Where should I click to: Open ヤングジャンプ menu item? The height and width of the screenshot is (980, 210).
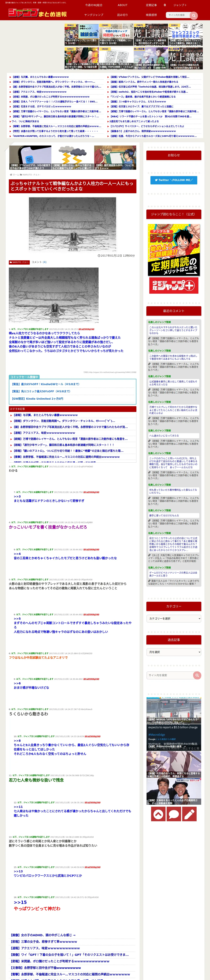tap(94, 15)
